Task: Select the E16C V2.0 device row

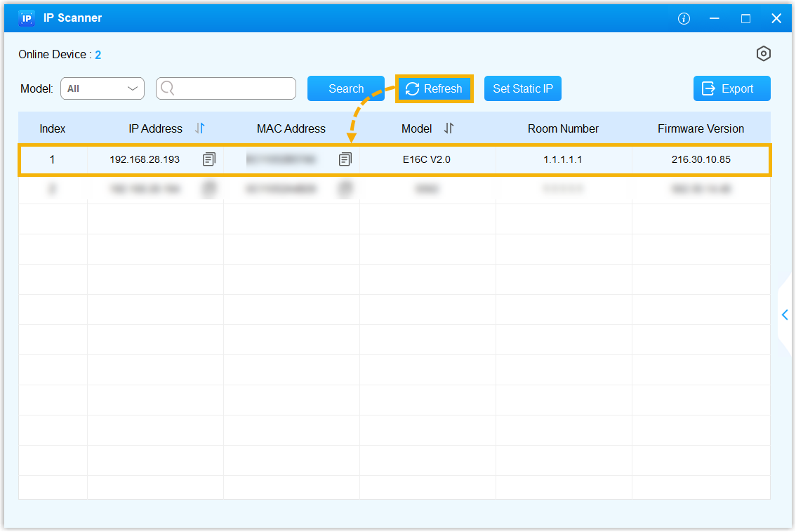Action: (426, 160)
